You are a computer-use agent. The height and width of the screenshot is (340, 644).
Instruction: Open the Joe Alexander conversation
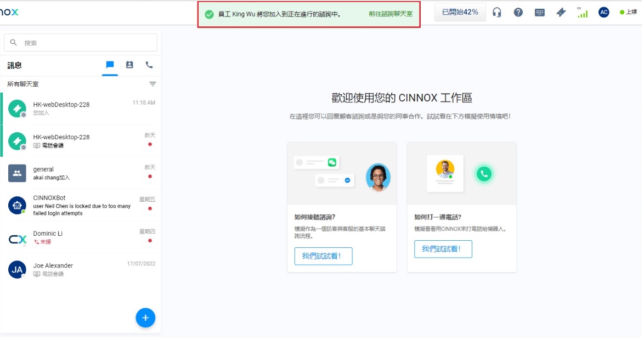[x=81, y=270]
